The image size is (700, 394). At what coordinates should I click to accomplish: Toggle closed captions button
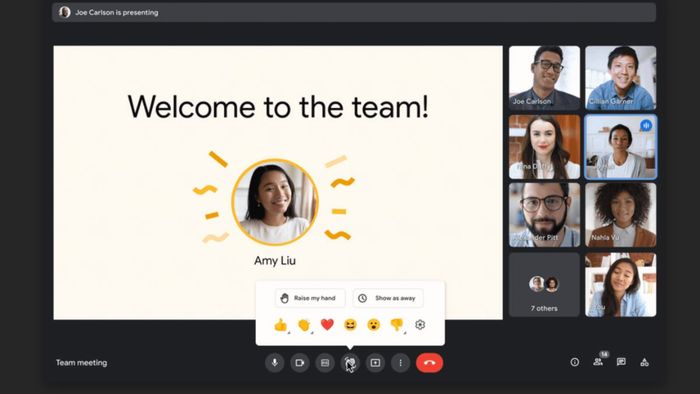tap(325, 363)
